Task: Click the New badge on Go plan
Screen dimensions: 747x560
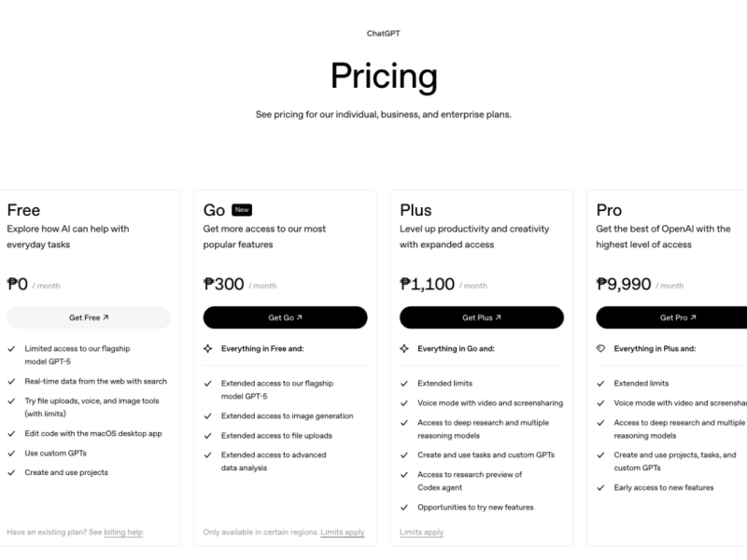Action: coord(242,210)
